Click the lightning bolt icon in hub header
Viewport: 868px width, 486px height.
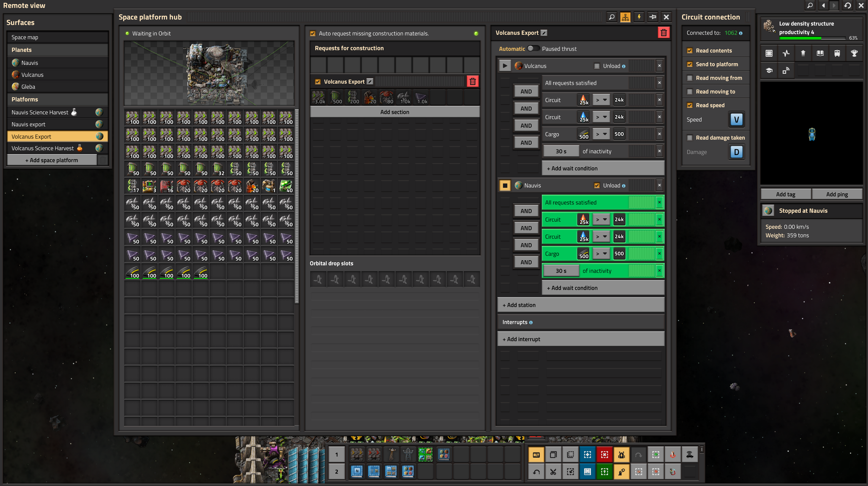click(x=639, y=17)
